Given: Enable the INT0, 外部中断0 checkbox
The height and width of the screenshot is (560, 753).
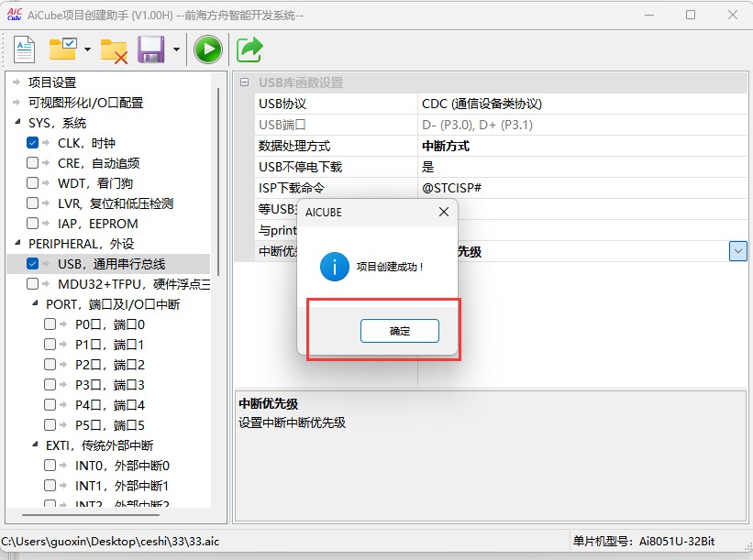Looking at the screenshot, I should pyautogui.click(x=50, y=465).
